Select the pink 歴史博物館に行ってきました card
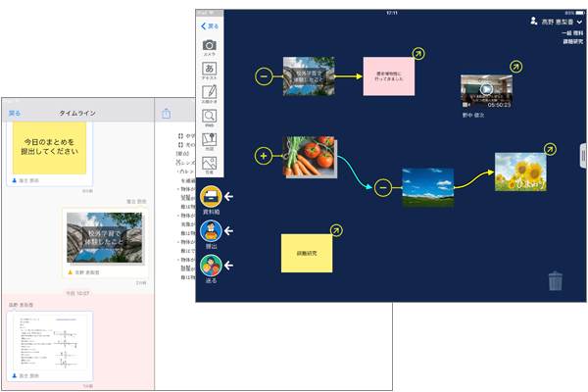The width and height of the screenshot is (588, 392). 389,76
